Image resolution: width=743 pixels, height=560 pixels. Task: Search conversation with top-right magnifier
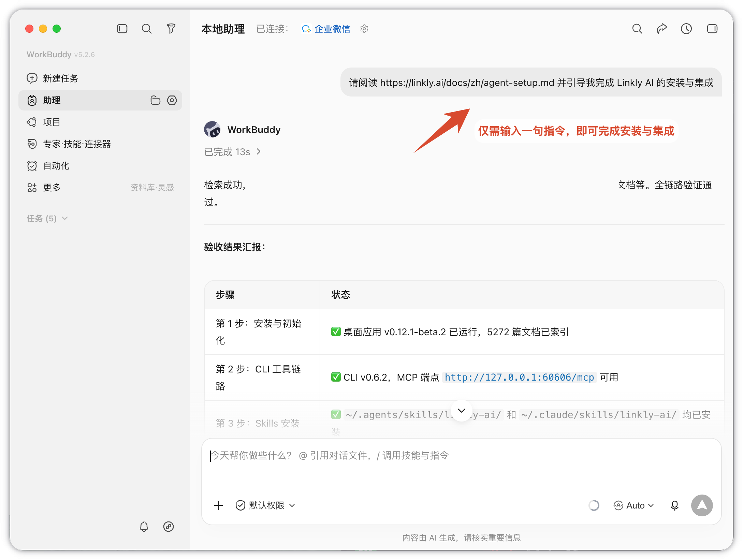[637, 29]
